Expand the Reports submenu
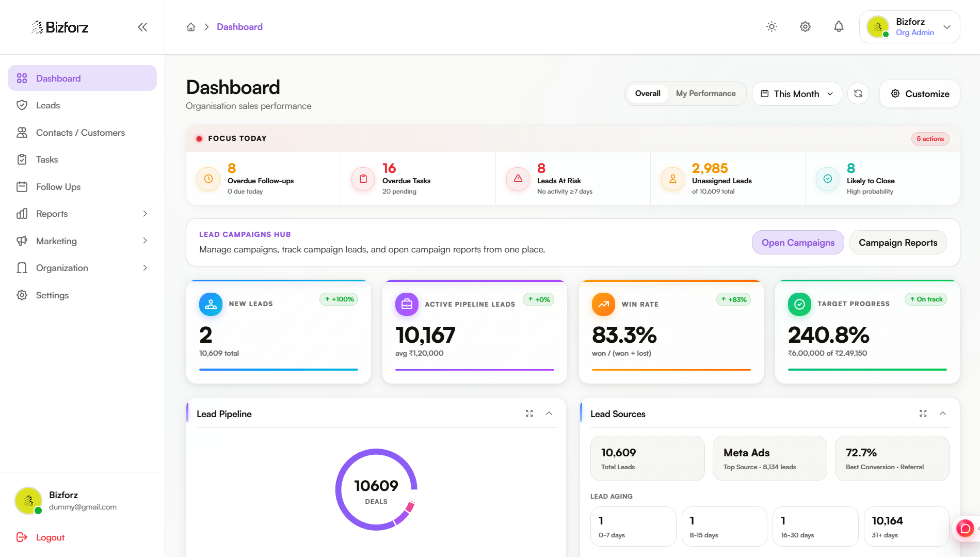Image resolution: width=980 pixels, height=557 pixels. pyautogui.click(x=145, y=214)
